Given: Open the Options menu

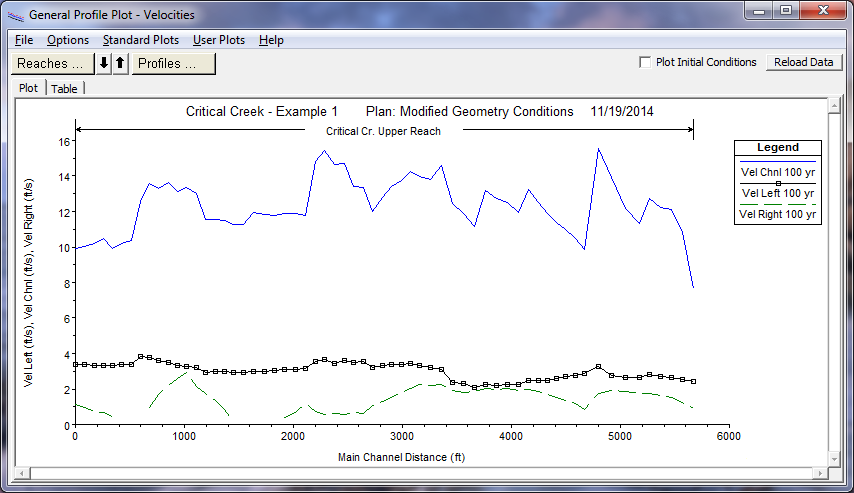Looking at the screenshot, I should point(68,40).
